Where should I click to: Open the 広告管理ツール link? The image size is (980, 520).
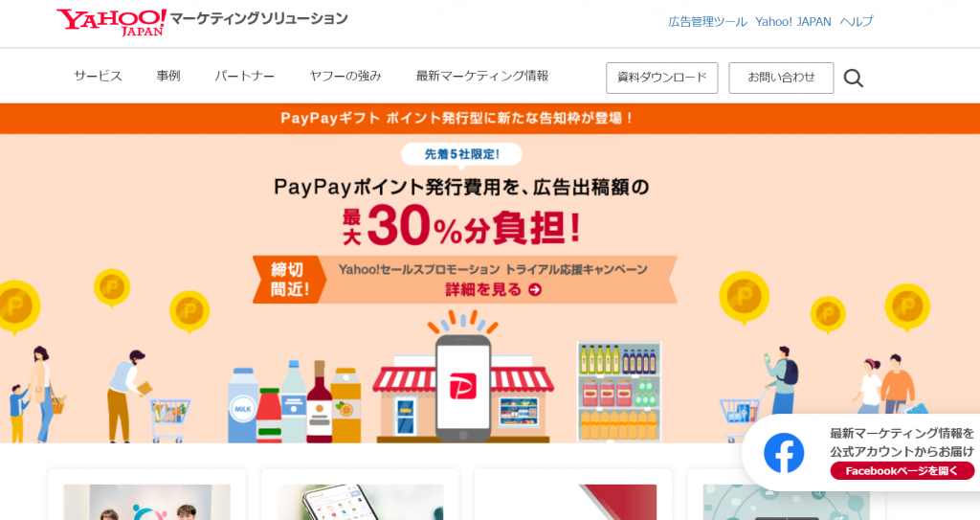[x=707, y=22]
